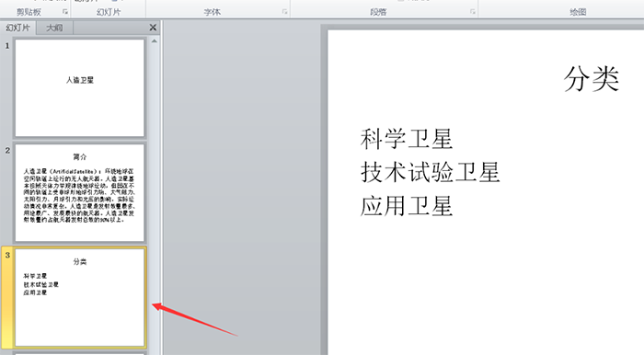Select slide 2 thumbnail titled 简介

click(80, 192)
